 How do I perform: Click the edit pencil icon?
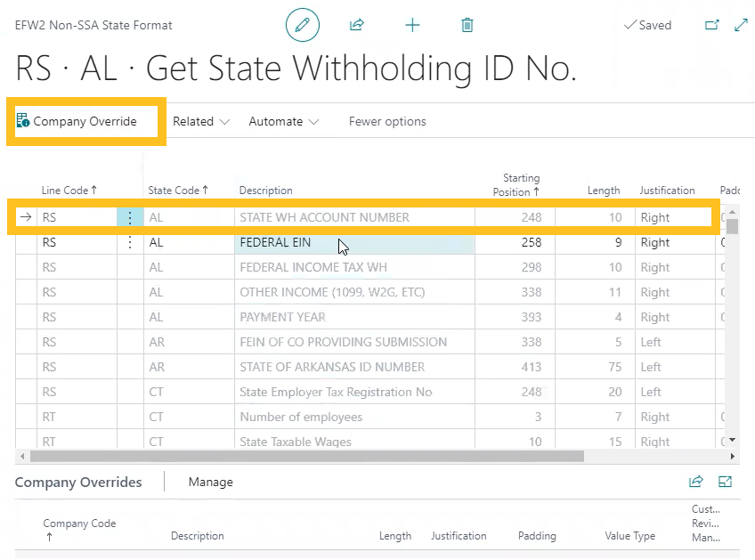click(302, 25)
